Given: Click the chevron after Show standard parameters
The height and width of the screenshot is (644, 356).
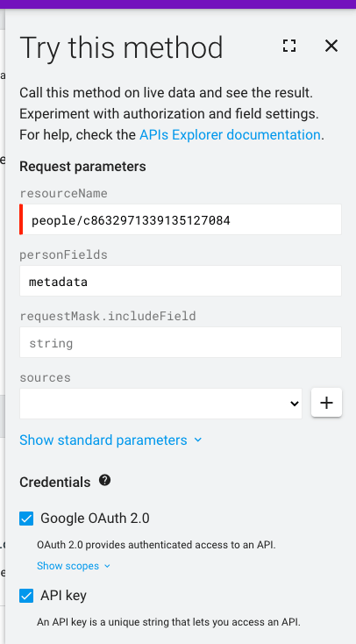Looking at the screenshot, I should pos(198,440).
